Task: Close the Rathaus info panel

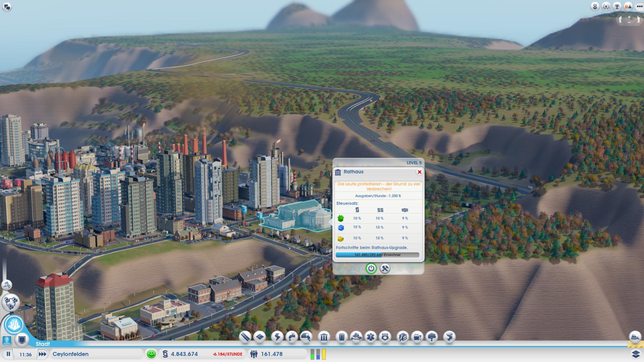Action: point(419,172)
